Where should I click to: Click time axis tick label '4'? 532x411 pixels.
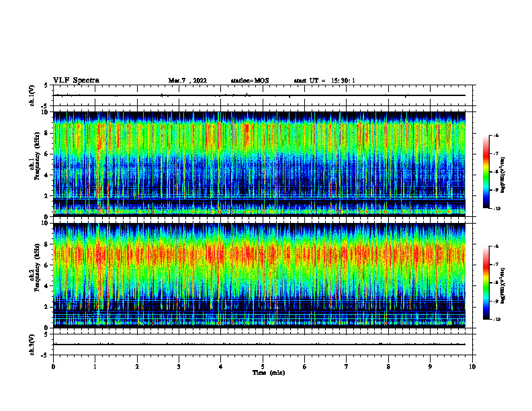coord(221,367)
